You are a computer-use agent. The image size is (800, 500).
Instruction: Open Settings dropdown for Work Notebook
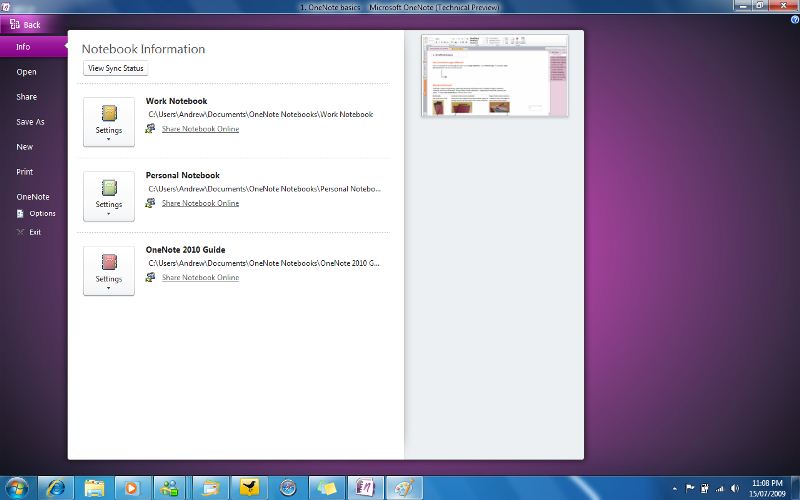click(x=109, y=122)
